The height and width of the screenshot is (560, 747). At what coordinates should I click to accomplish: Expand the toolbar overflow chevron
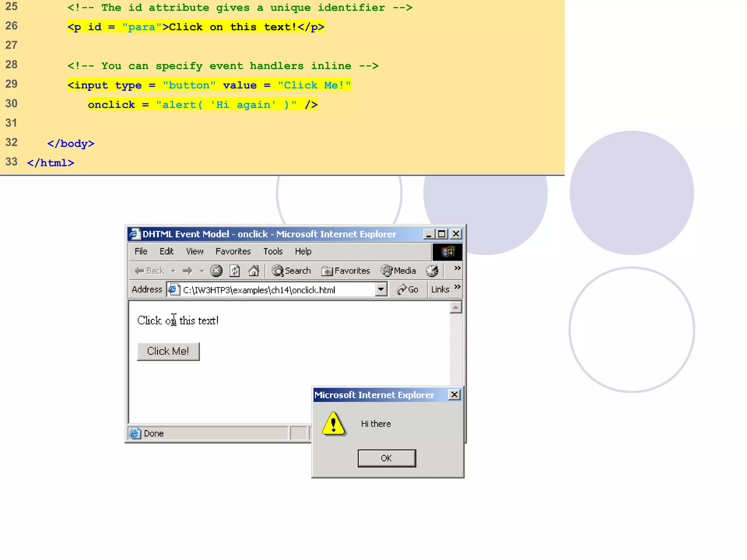tap(457, 268)
